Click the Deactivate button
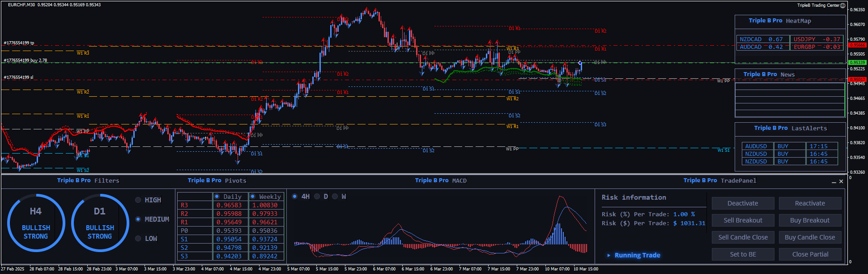This screenshot has width=868, height=274. pos(743,203)
